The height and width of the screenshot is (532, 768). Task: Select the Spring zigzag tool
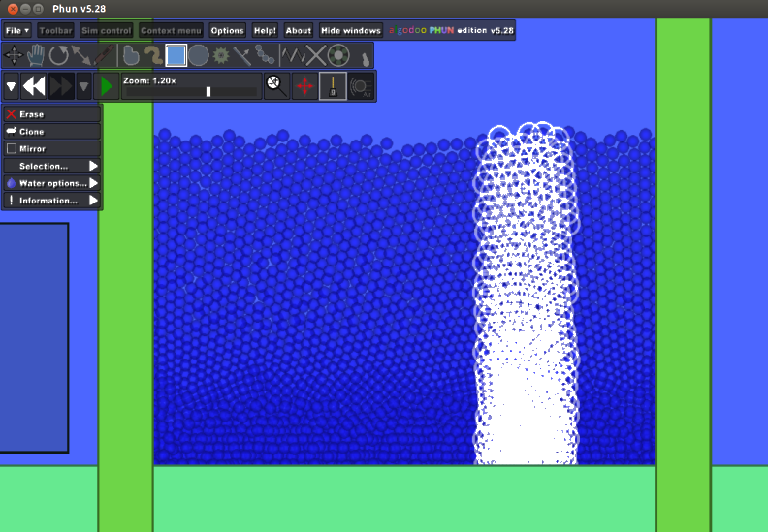(x=293, y=55)
